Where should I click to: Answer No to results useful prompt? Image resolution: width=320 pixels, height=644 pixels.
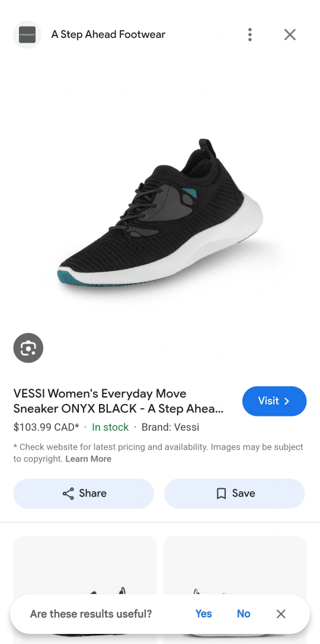[244, 614]
